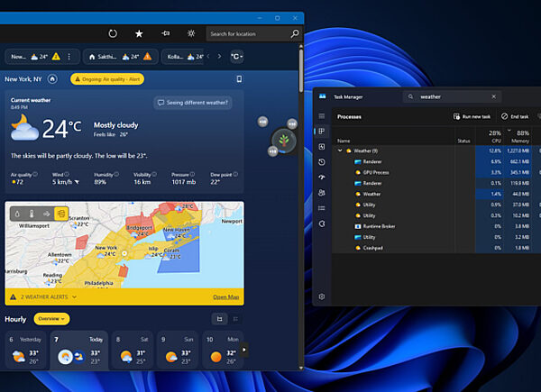Select precipitation droplet map layer

18,214
